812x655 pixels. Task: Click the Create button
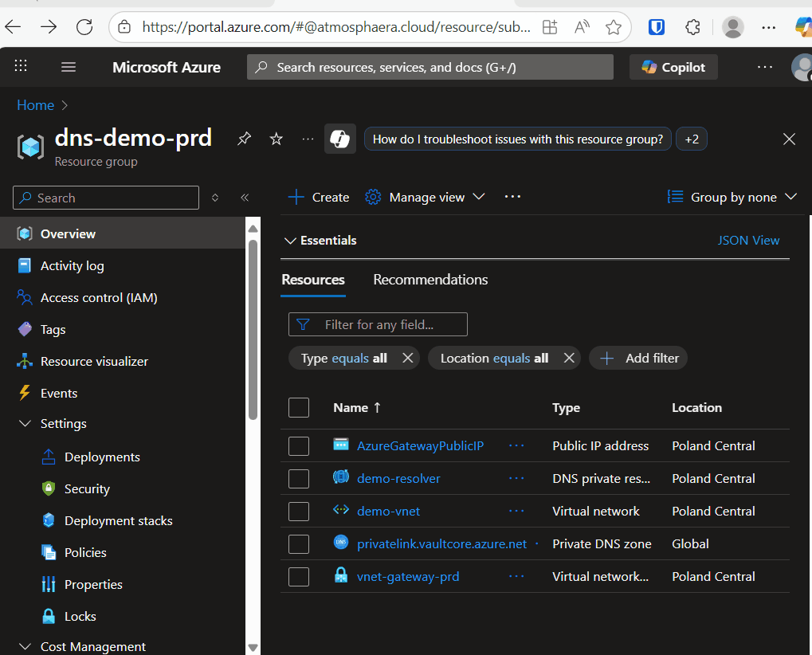(319, 198)
